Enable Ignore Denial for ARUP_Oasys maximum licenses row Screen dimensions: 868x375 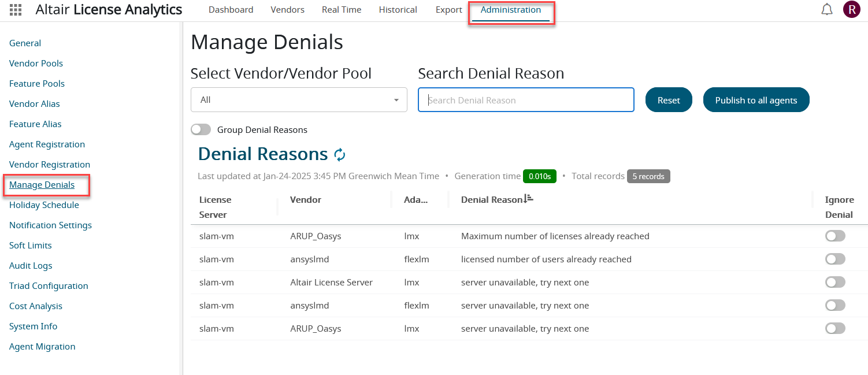pyautogui.click(x=835, y=236)
